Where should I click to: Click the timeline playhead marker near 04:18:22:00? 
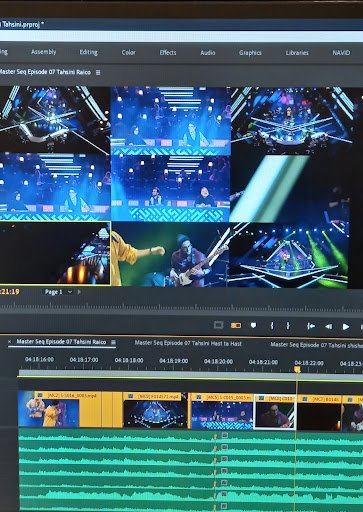(297, 369)
